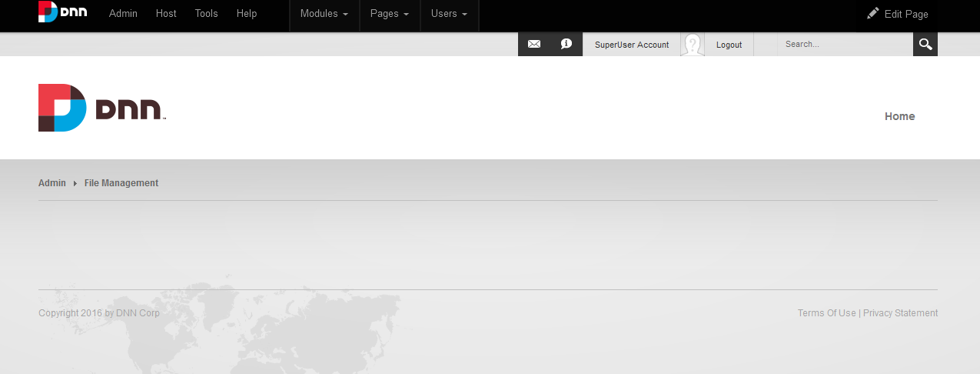Image resolution: width=980 pixels, height=374 pixels.
Task: Open the messages envelope icon
Action: tap(534, 44)
